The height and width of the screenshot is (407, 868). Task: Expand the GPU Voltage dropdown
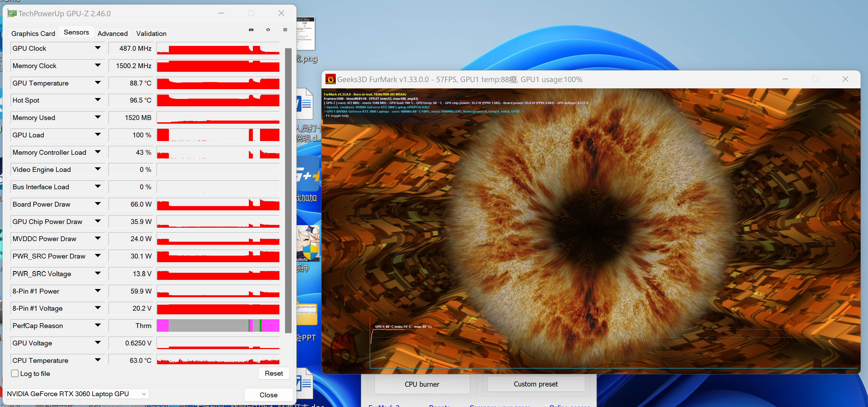coord(98,343)
